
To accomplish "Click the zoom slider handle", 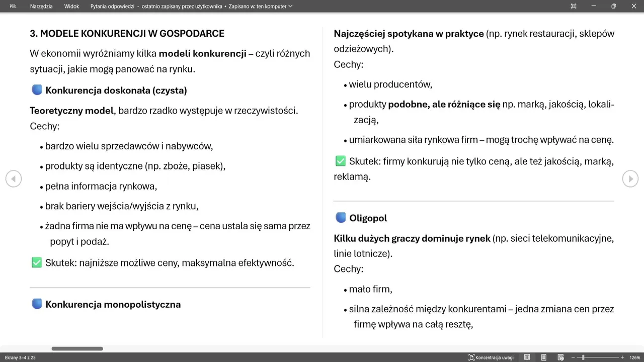I will pos(583,357).
